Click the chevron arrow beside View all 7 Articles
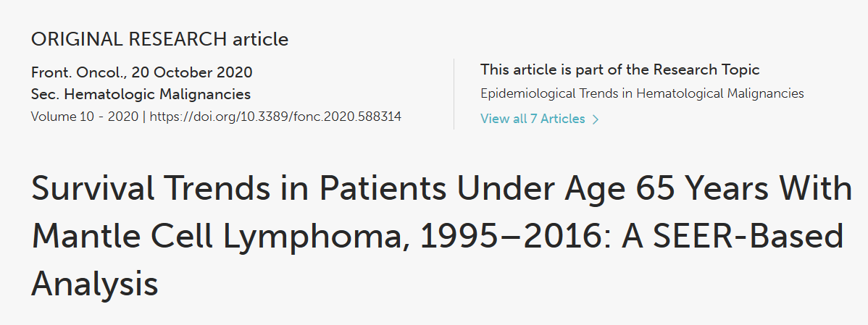 pos(596,119)
